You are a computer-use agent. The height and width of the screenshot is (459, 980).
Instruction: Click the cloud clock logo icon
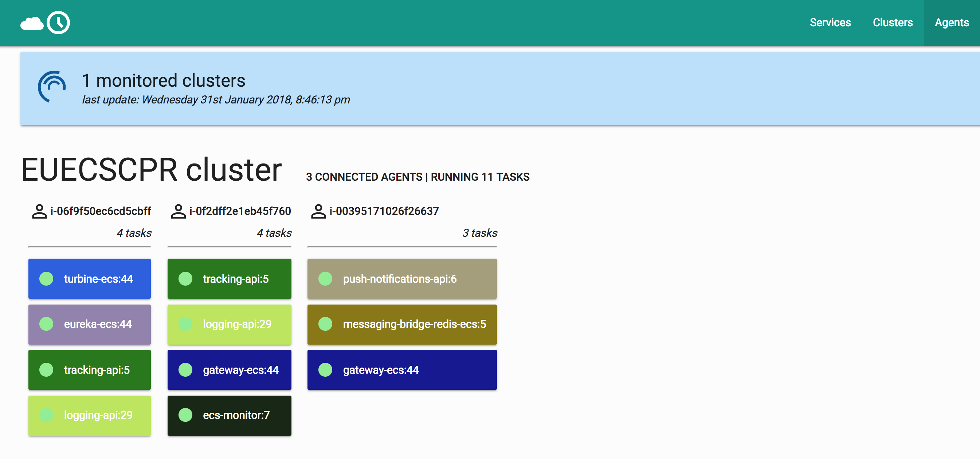45,23
